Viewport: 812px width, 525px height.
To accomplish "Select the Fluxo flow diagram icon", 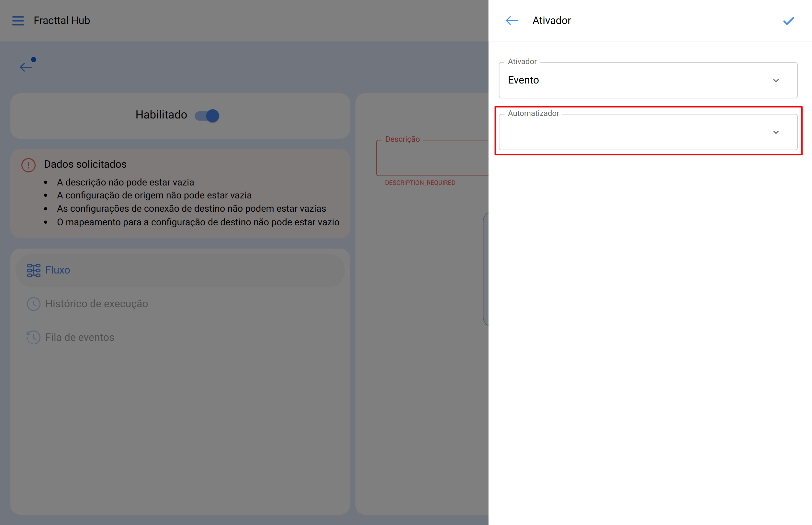I will coord(33,270).
